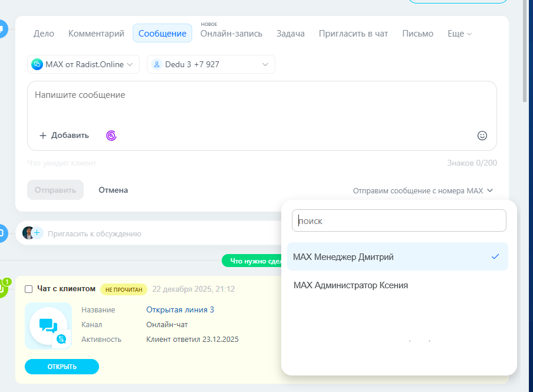Click the 'Отмена' button
The width and height of the screenshot is (533, 392).
(113, 190)
